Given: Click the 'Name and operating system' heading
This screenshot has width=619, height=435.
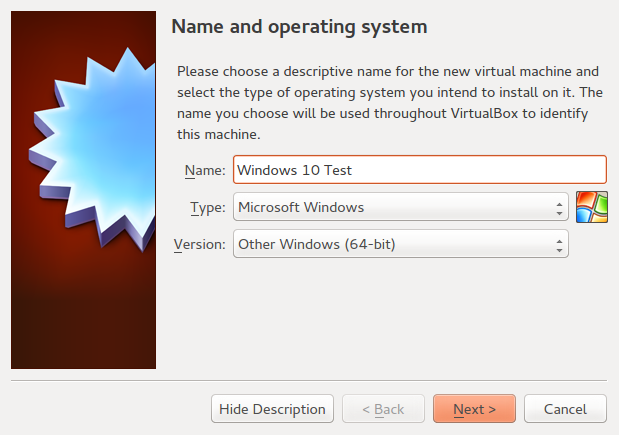Looking at the screenshot, I should (x=299, y=27).
